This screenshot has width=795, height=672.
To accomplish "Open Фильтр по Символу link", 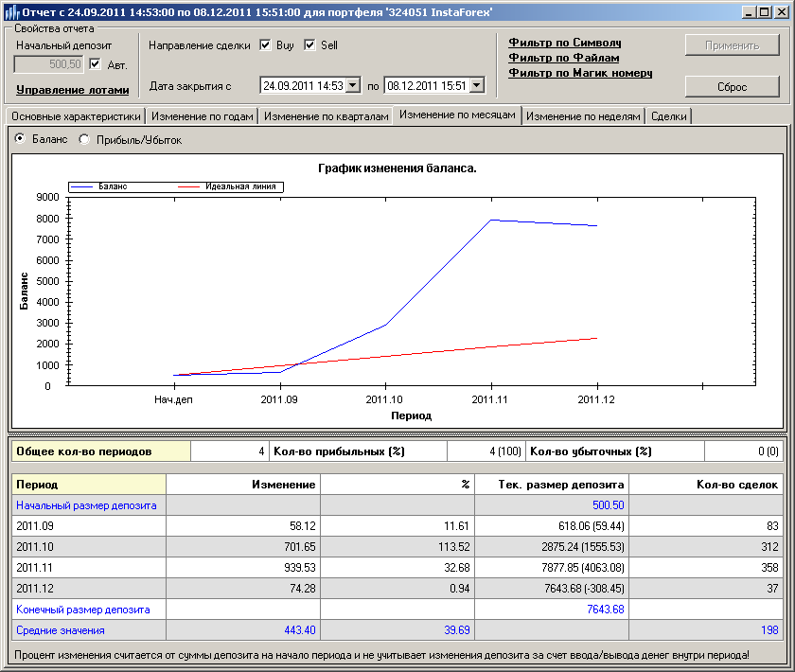I will [x=564, y=43].
